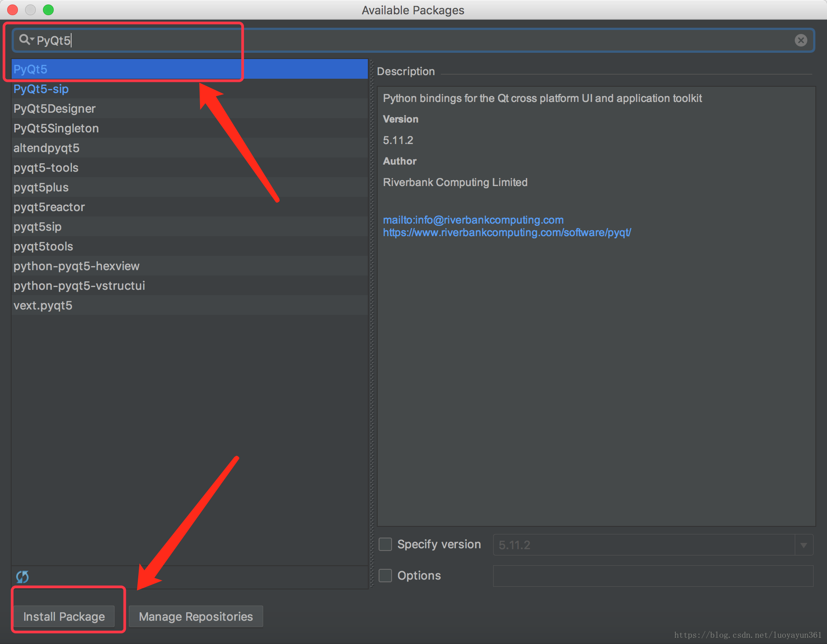Close the Available Packages window
Viewport: 827px width, 644px height.
[x=13, y=9]
